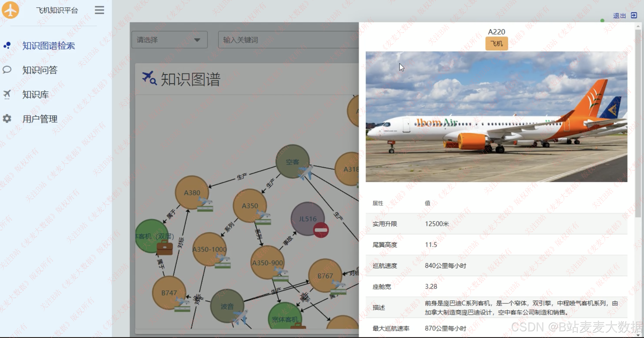Image resolution: width=644 pixels, height=338 pixels.
Task: Click the gear icon for 用户管理
Action: [7, 118]
